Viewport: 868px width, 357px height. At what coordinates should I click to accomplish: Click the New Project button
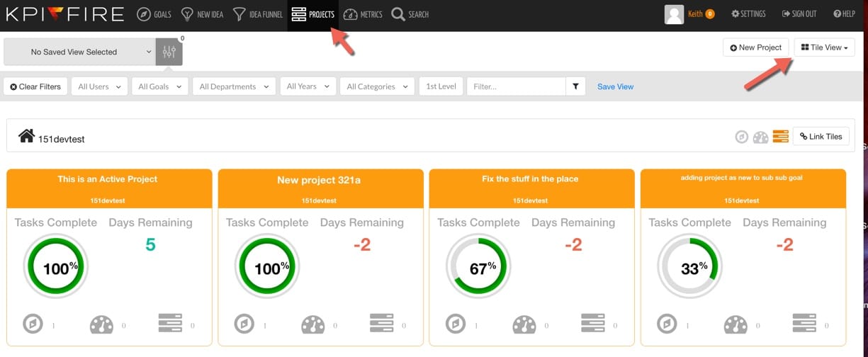[755, 47]
